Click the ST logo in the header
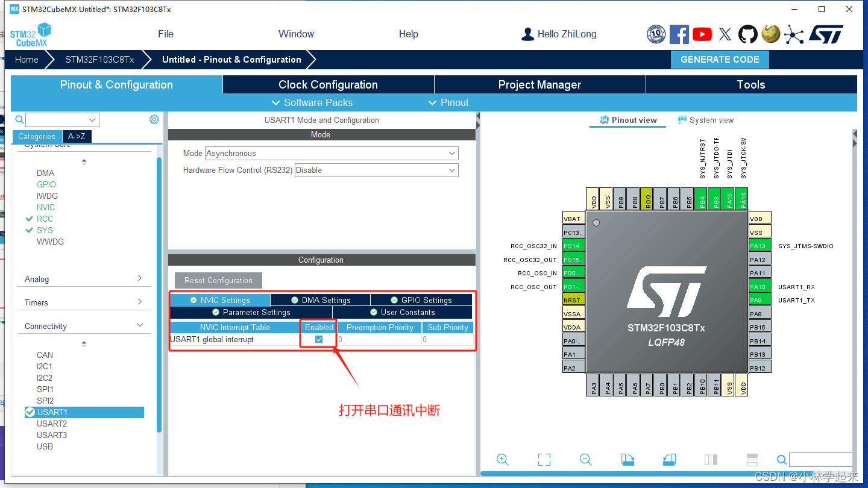 (x=826, y=34)
